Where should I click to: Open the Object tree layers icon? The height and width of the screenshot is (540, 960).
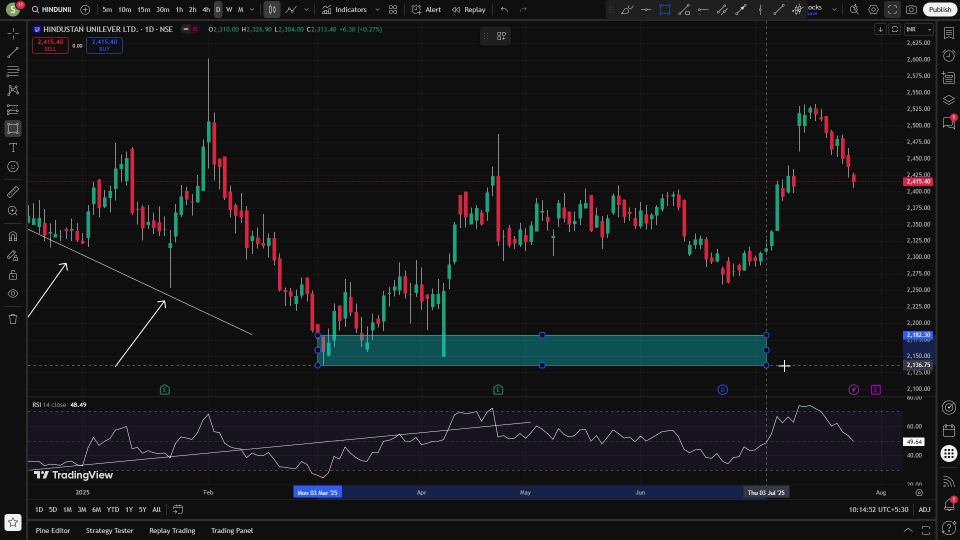coord(948,100)
